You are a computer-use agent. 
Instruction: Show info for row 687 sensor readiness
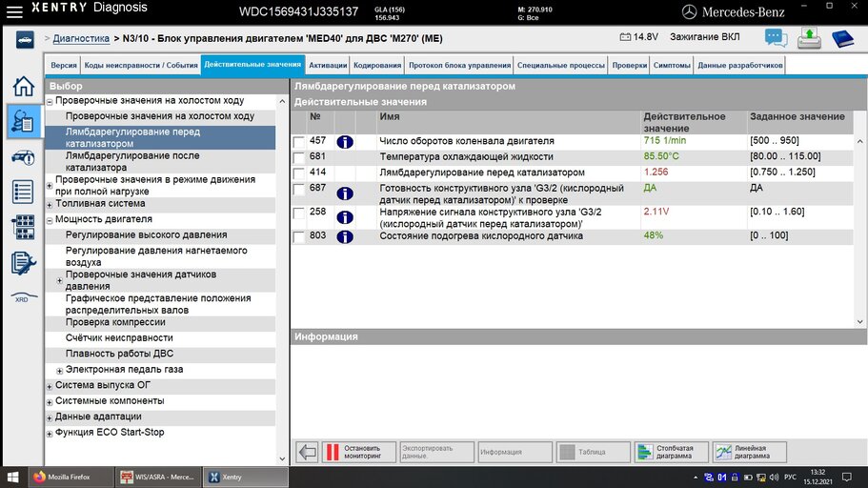(345, 193)
